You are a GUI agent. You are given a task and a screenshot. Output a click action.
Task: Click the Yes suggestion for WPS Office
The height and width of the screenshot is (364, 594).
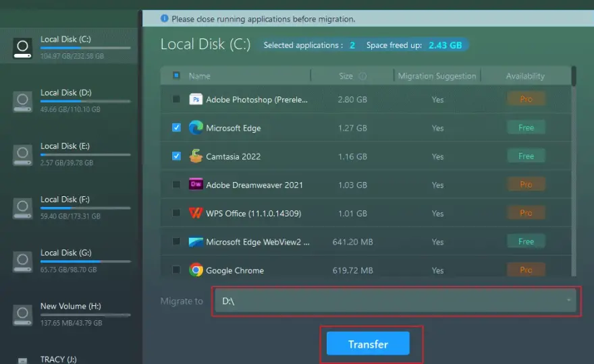click(x=437, y=214)
